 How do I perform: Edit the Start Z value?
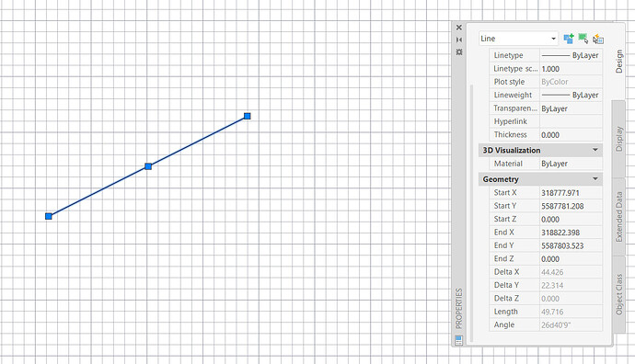click(x=571, y=219)
